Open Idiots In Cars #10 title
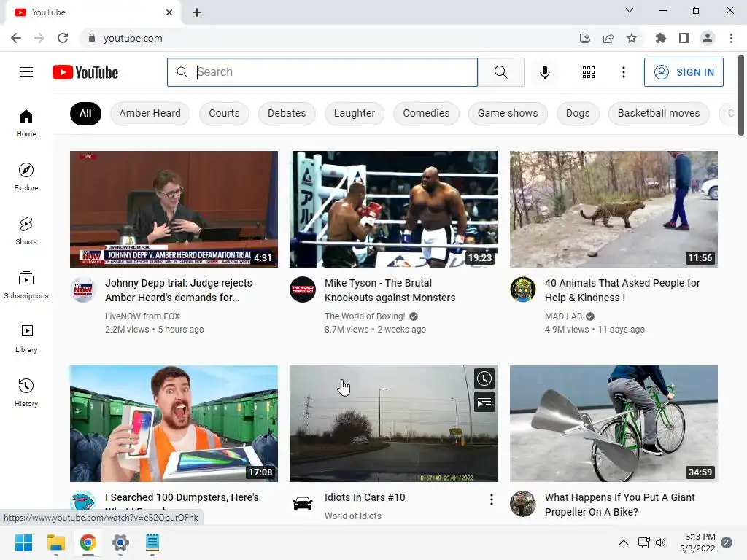 coord(365,497)
